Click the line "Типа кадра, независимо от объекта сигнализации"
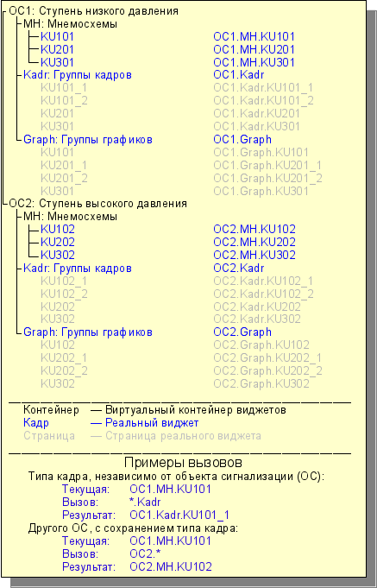 [x=161, y=477]
